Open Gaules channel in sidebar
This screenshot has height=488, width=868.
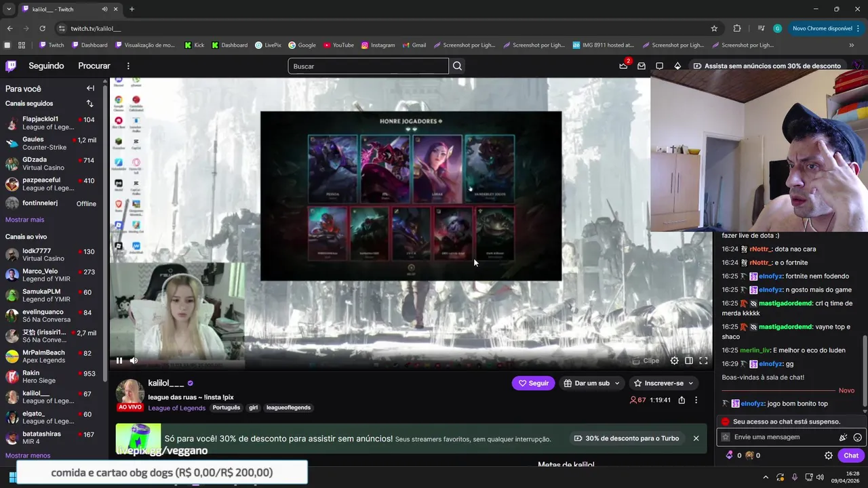click(52, 144)
